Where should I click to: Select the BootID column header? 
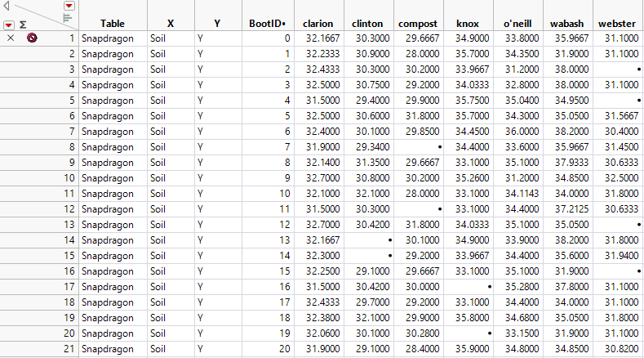coord(268,24)
